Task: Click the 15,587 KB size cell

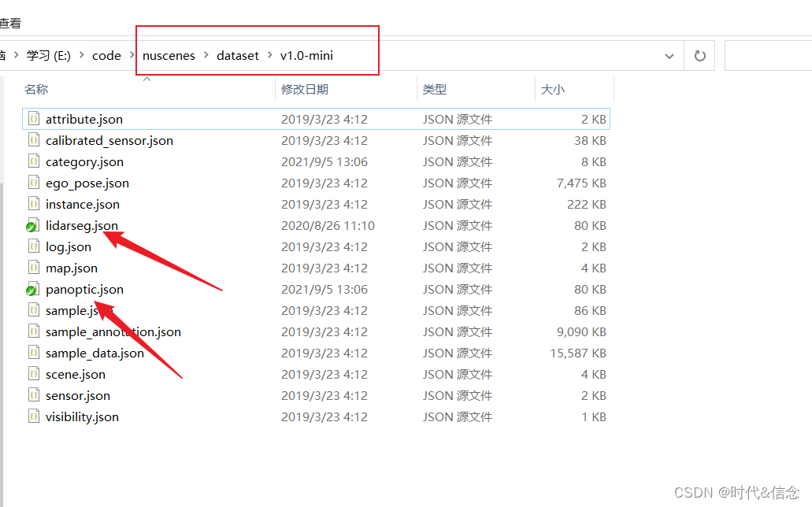Action: pos(578,353)
